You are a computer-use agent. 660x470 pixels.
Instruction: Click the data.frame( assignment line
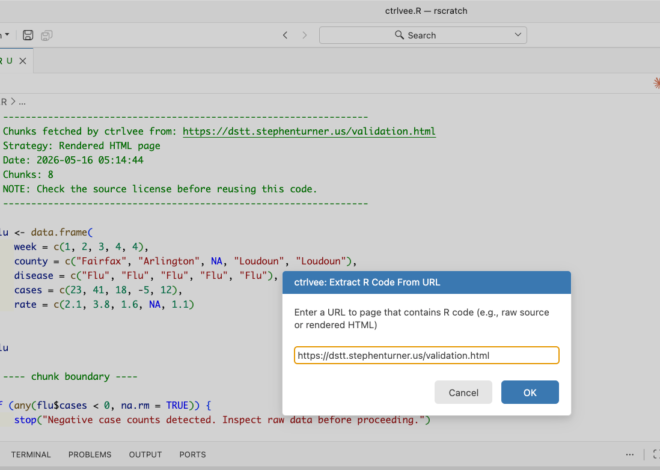[x=46, y=232]
